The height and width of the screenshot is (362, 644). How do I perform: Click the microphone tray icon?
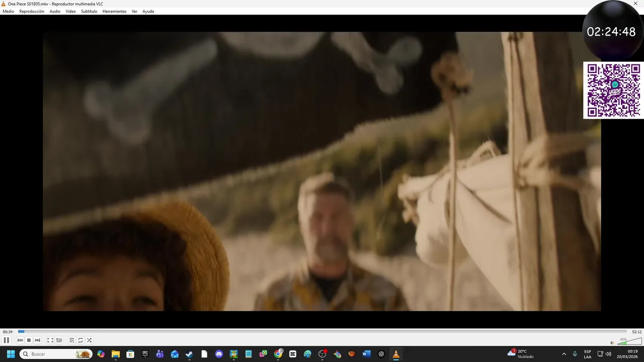(x=575, y=354)
